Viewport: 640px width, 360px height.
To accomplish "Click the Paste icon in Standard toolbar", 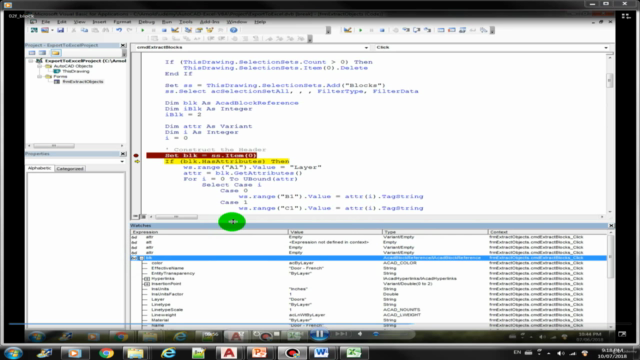I will [95, 30].
